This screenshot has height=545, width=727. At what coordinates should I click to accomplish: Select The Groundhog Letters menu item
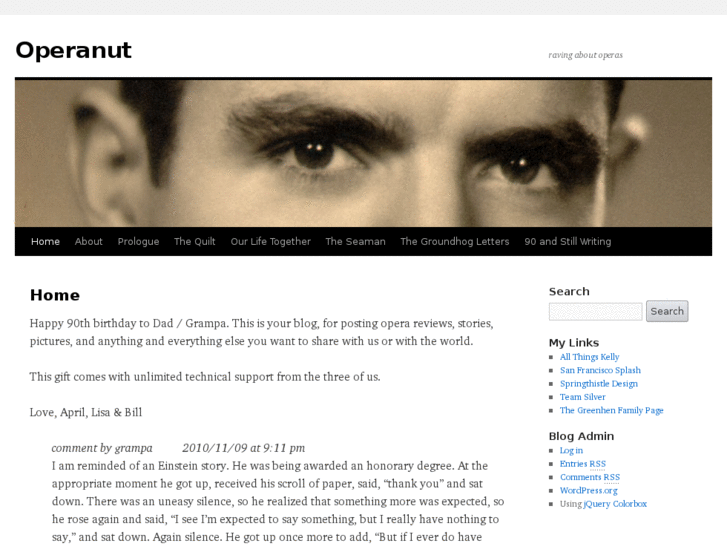pyautogui.click(x=455, y=241)
